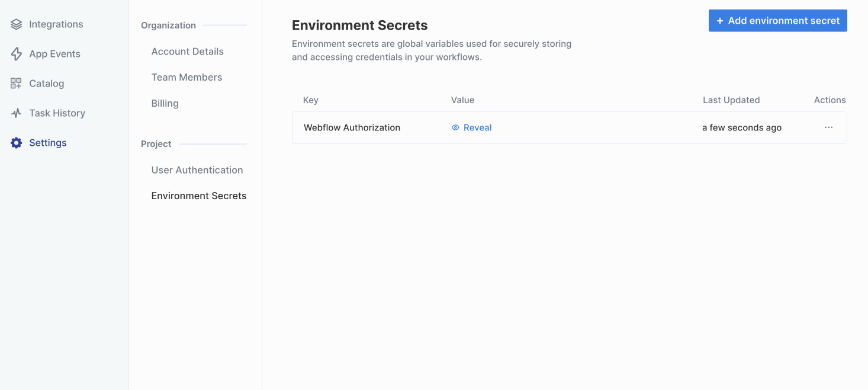Open the Catalog section
This screenshot has height=390, width=868.
click(47, 84)
